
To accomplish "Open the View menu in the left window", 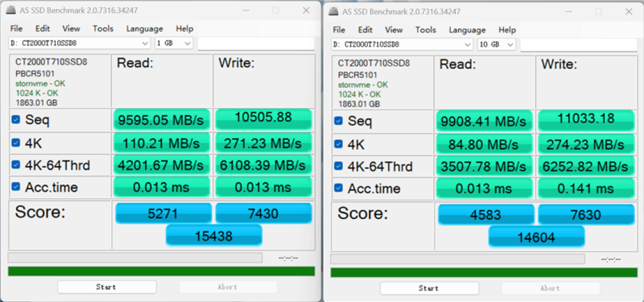I will coord(71,29).
